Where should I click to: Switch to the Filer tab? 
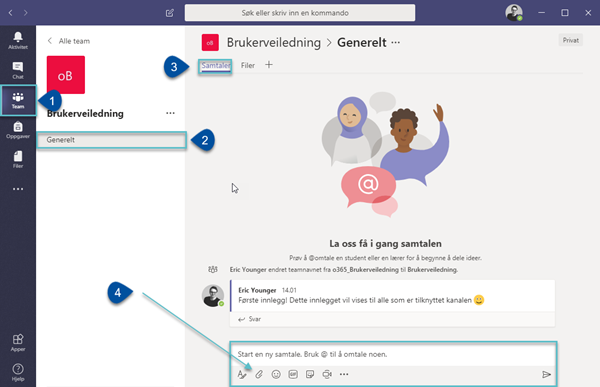[248, 65]
